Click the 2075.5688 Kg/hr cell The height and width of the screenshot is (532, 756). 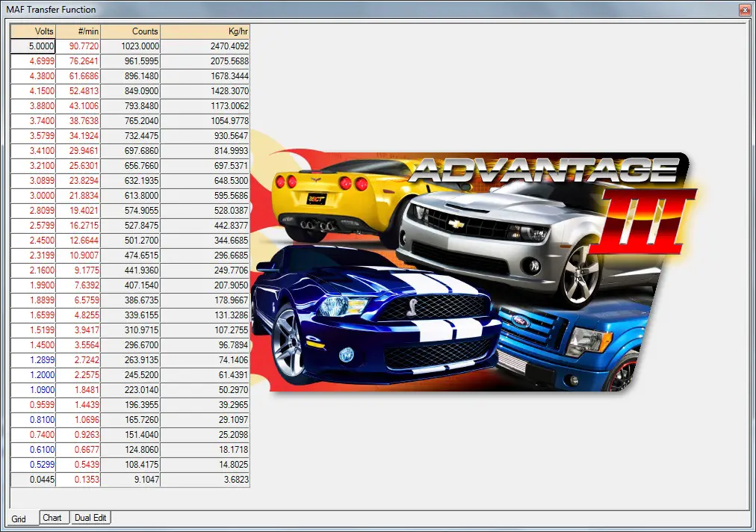pyautogui.click(x=205, y=61)
